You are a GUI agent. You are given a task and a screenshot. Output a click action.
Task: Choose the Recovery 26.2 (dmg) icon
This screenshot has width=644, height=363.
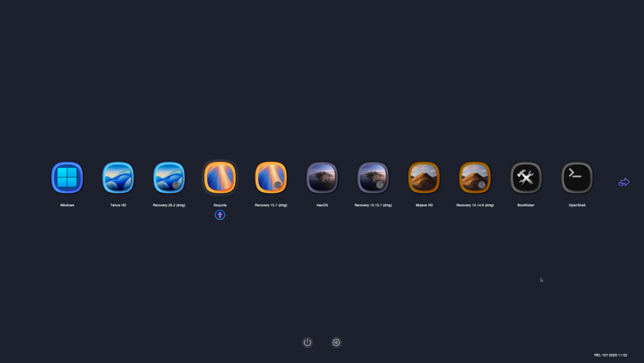tap(169, 177)
